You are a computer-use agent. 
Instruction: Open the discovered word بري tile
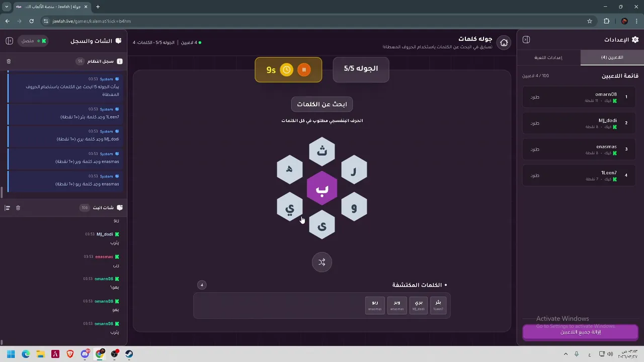coord(419,305)
